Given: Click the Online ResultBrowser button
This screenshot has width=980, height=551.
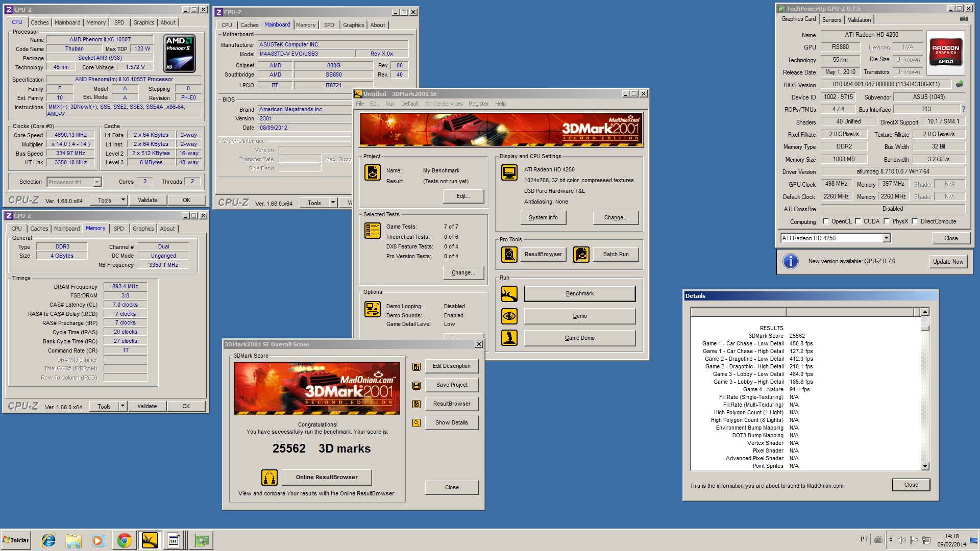Looking at the screenshot, I should 327,478.
